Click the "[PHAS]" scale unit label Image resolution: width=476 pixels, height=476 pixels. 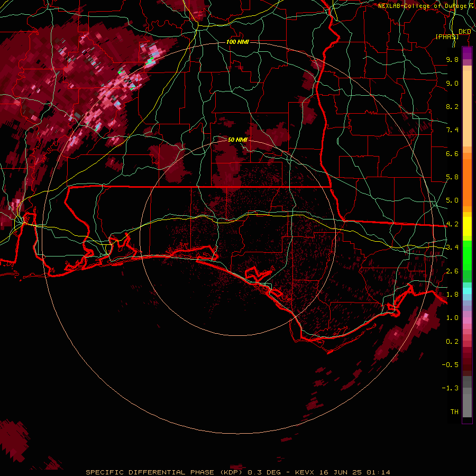[447, 36]
